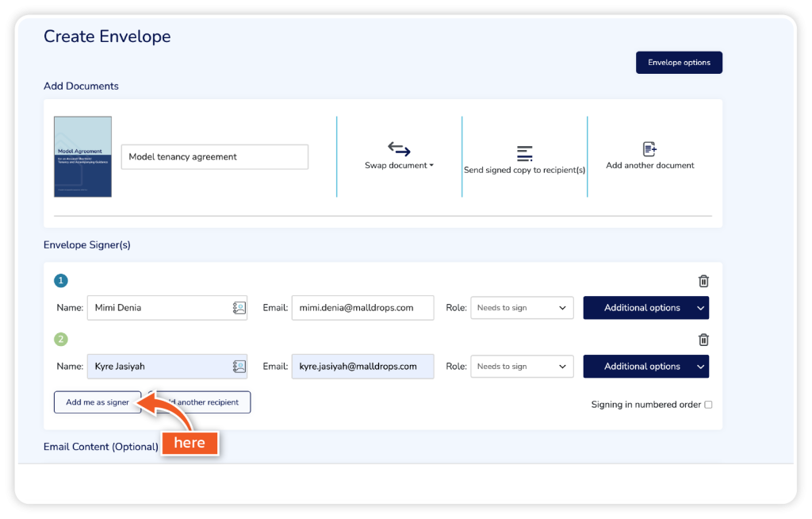
Task: Click the Add me as signer button
Action: 97,402
